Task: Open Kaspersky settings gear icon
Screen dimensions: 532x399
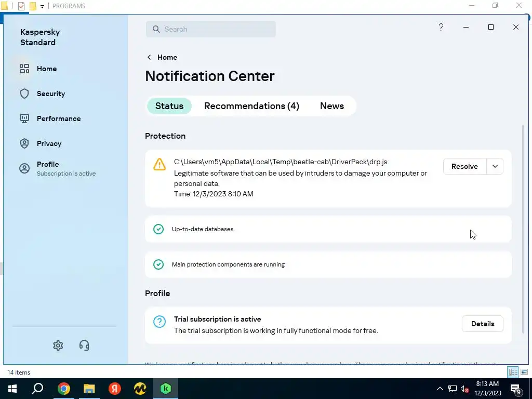Action: 58,345
